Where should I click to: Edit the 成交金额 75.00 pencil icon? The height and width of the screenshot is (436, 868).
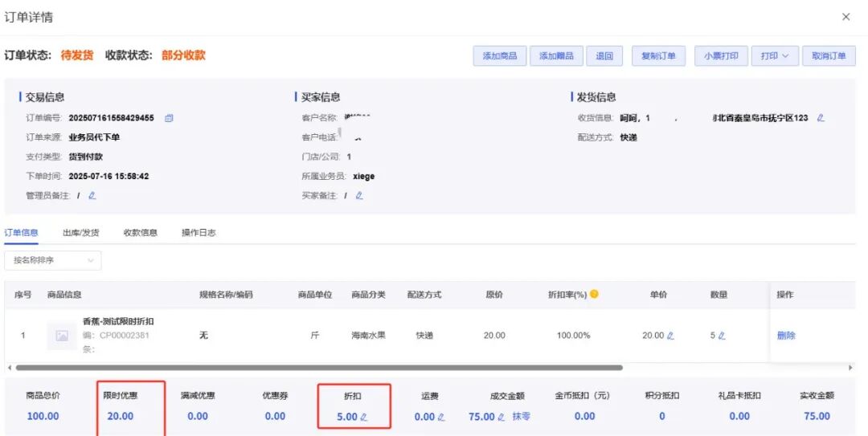501,417
